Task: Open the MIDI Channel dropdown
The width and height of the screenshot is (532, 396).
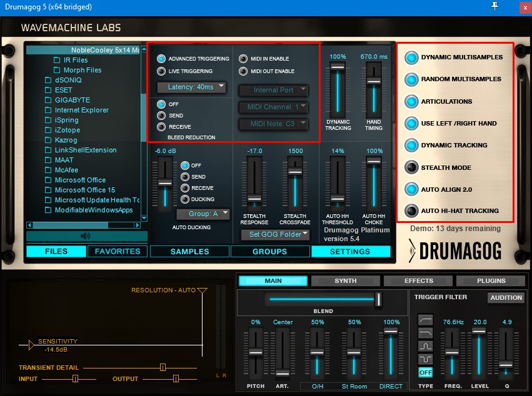Action: pos(273,107)
